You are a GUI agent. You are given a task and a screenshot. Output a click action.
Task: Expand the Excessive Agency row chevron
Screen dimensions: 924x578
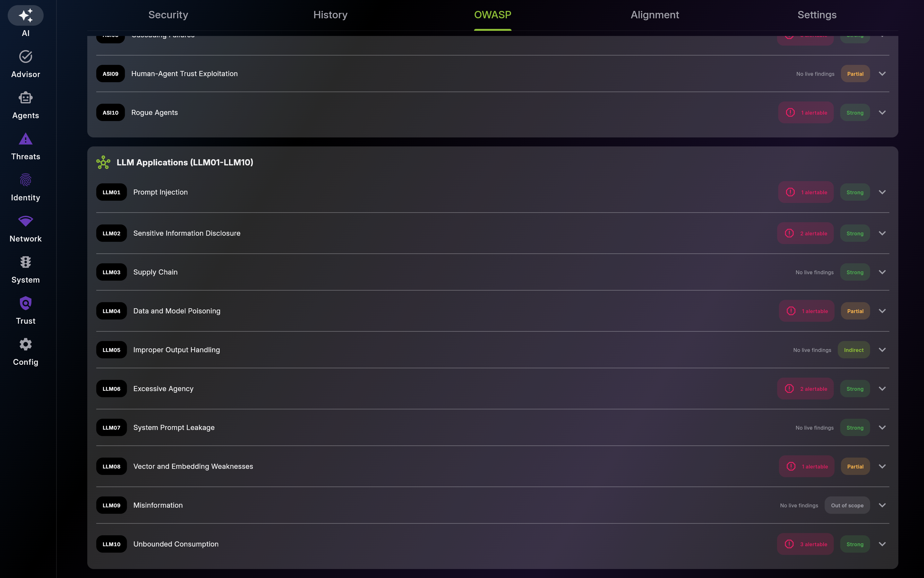point(882,389)
